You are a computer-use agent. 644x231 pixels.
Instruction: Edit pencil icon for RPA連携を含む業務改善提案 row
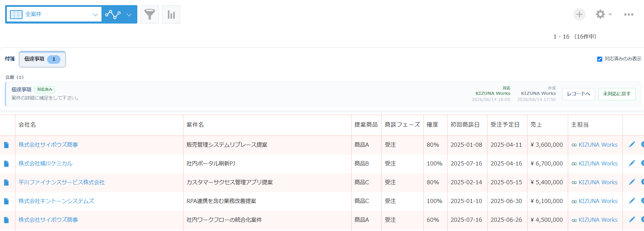[632, 201]
